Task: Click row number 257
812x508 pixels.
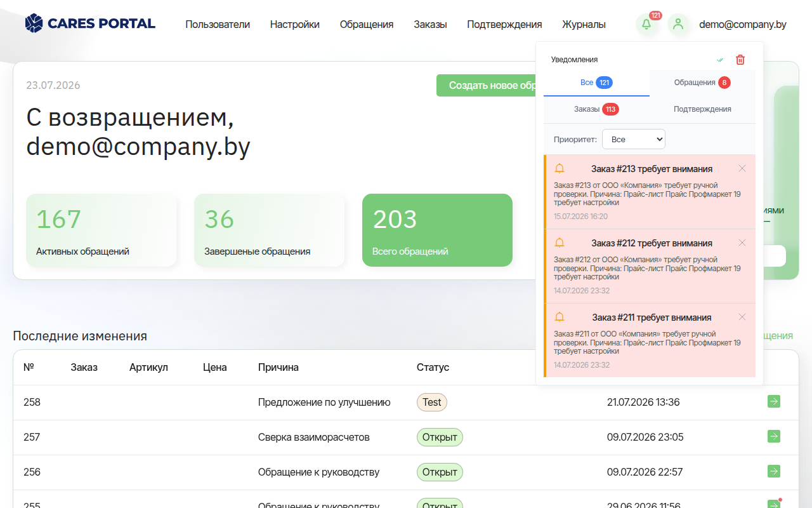Action: coord(32,437)
